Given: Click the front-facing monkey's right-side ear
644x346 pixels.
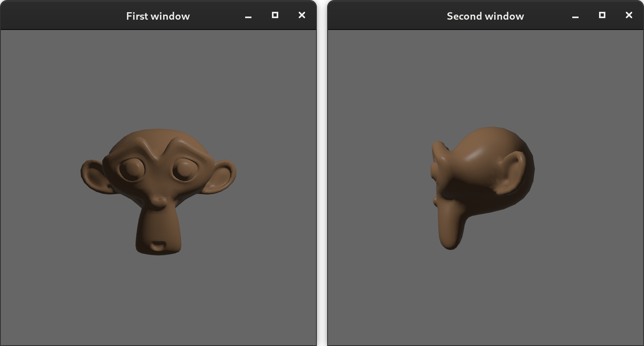Looking at the screenshot, I should coord(221,177).
